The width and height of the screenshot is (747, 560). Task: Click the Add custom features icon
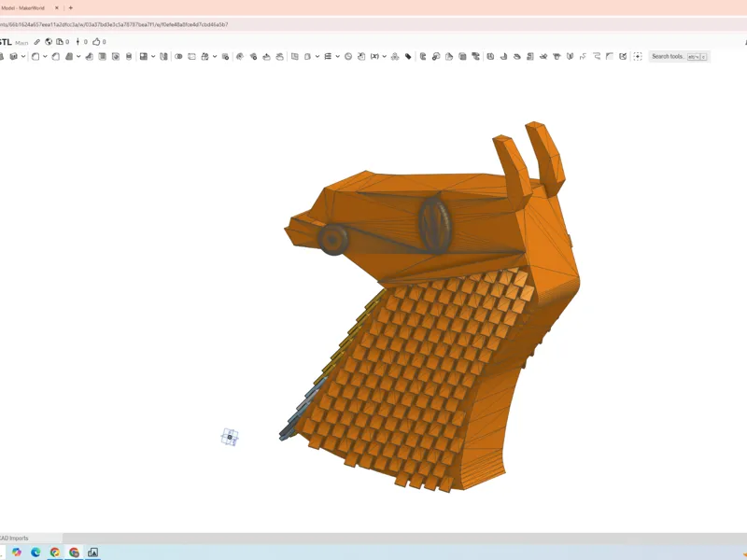tap(638, 56)
